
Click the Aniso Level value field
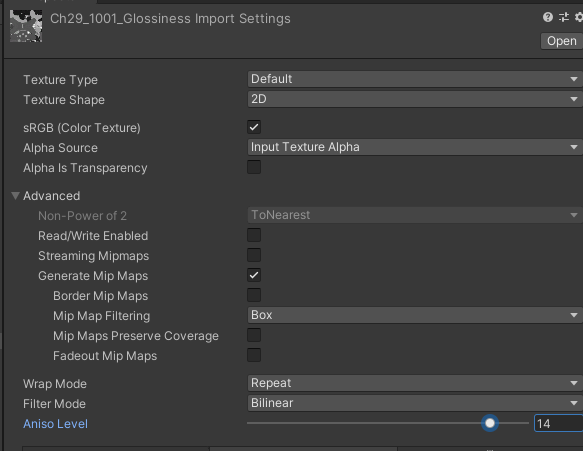pos(558,423)
